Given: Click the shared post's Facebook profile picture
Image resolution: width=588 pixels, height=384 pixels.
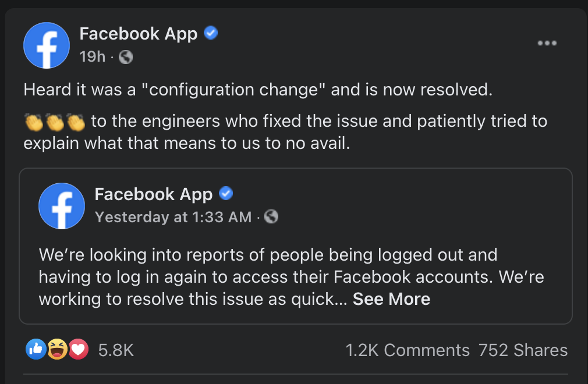Looking at the screenshot, I should [x=62, y=206].
